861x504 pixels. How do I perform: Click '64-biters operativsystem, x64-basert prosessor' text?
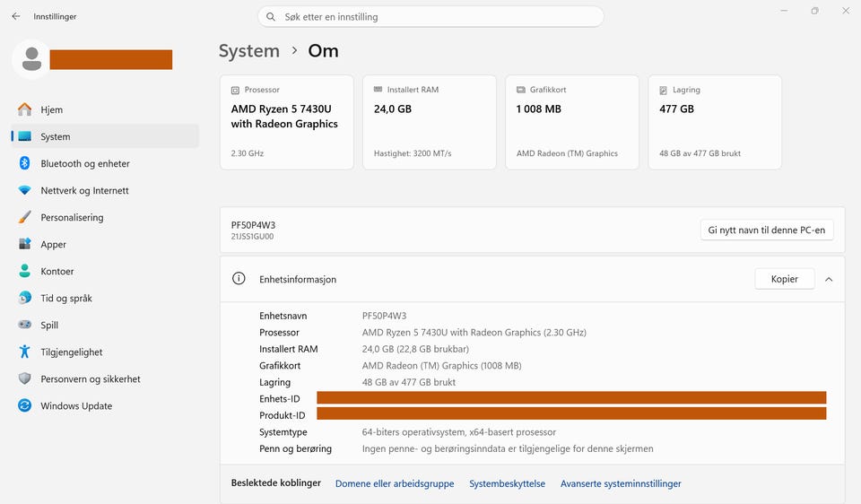click(x=459, y=432)
